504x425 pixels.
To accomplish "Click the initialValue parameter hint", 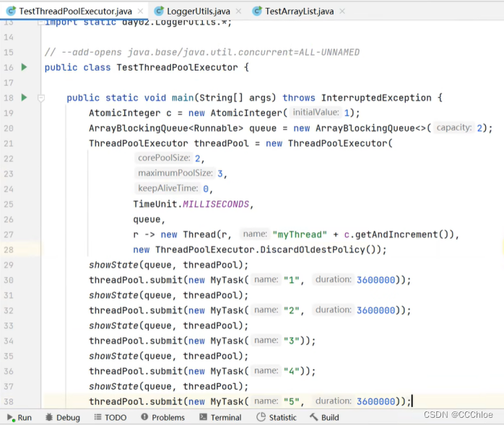I will (316, 112).
